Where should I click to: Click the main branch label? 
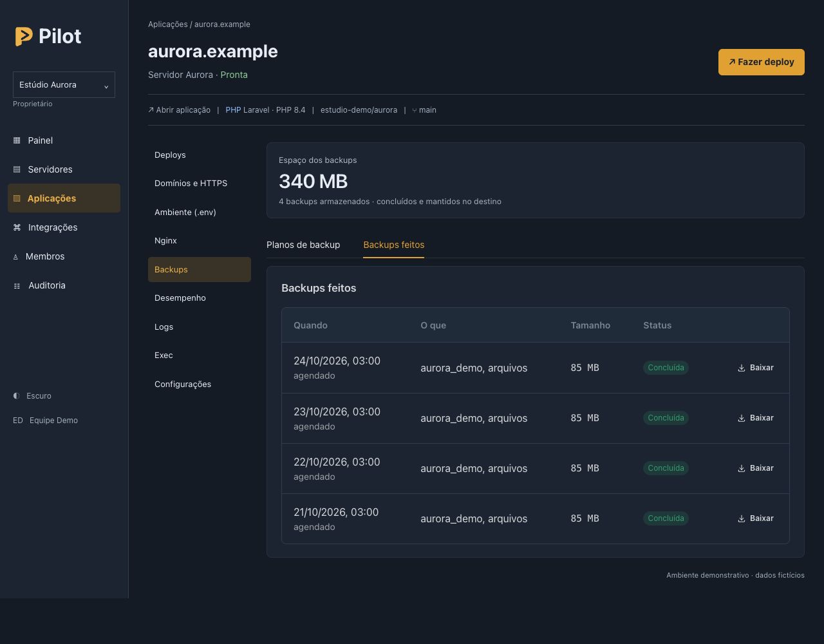pyautogui.click(x=427, y=110)
